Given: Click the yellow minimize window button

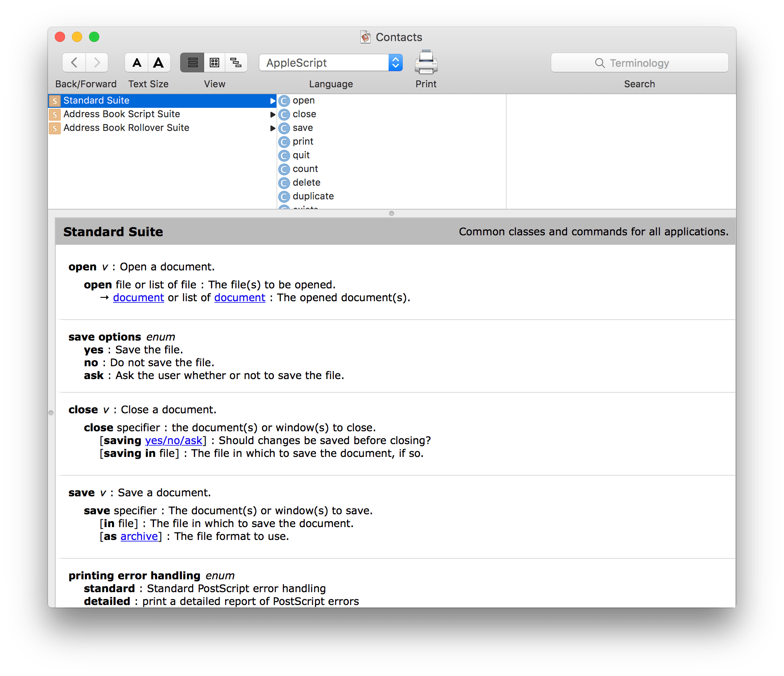Looking at the screenshot, I should (x=77, y=37).
